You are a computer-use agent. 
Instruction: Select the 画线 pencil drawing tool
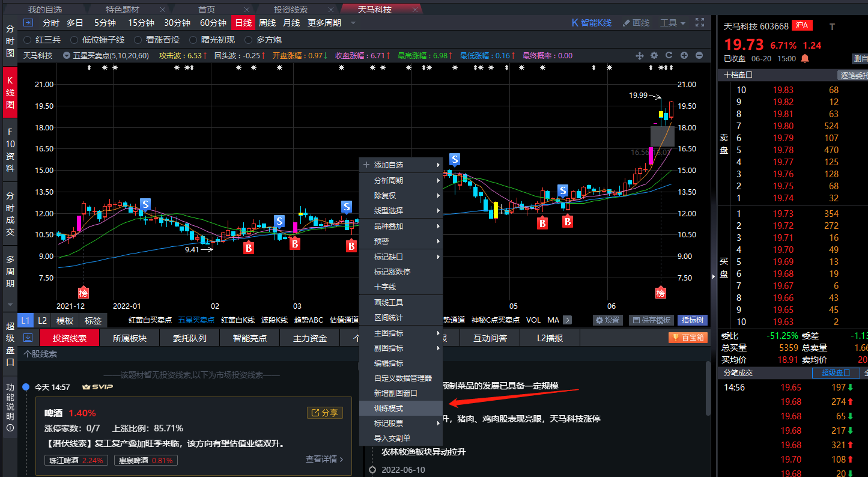[x=636, y=23]
